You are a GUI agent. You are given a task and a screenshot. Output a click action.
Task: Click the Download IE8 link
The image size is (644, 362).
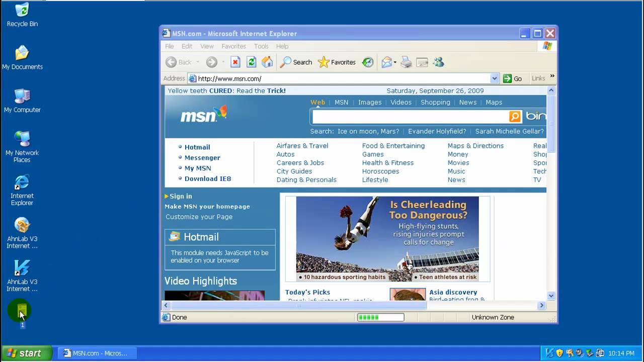point(208,179)
